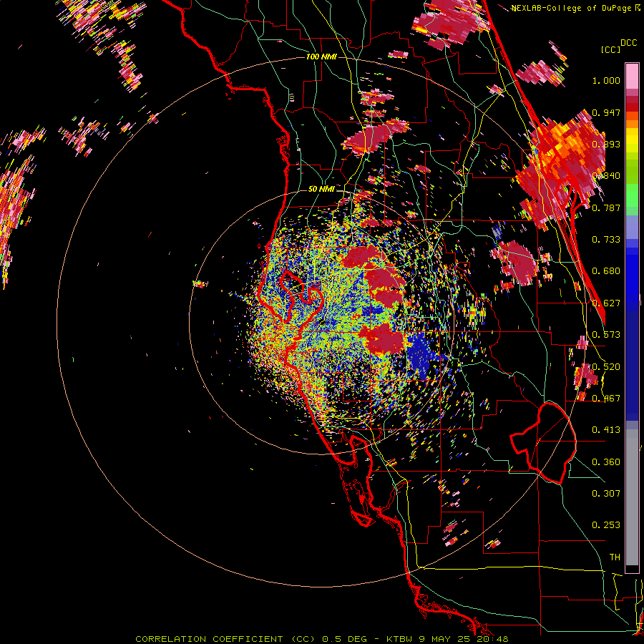Click the pink top segment of color bar
The width and height of the screenshot is (644, 644).
coord(632,77)
